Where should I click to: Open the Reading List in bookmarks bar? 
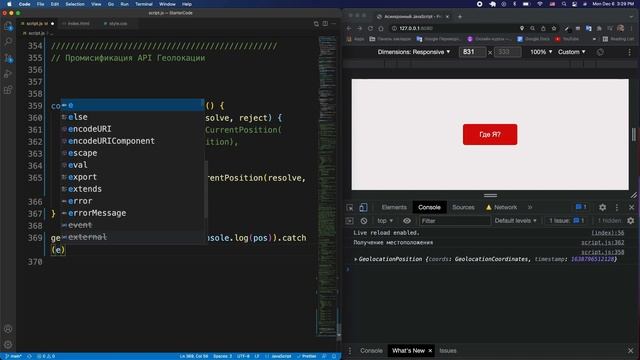(618, 39)
